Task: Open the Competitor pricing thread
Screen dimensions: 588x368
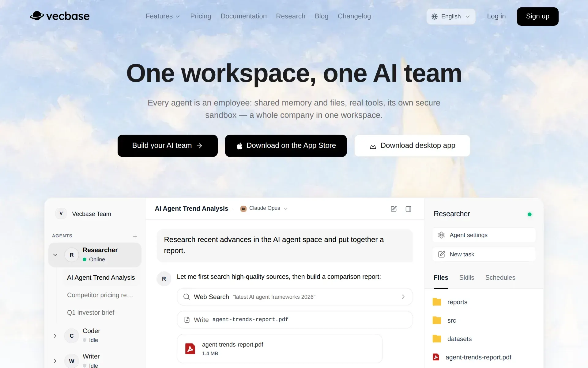Action: click(x=100, y=295)
